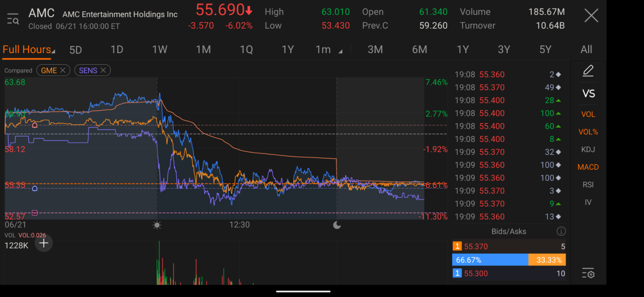Select the 3M range tab
The image size is (644, 297).
click(x=375, y=50)
